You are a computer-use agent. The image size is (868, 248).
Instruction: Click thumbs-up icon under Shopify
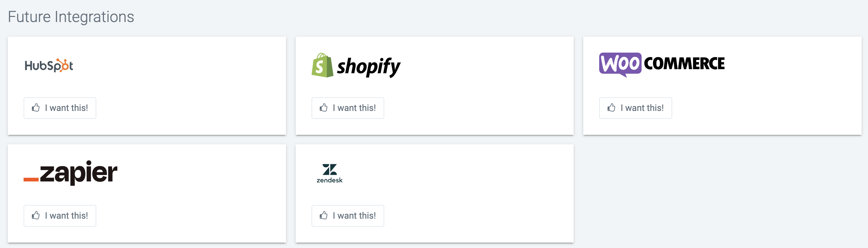(x=323, y=108)
